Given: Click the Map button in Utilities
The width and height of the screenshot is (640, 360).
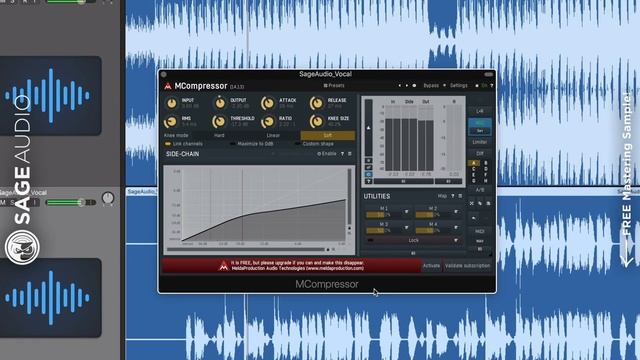Looking at the screenshot, I should pyautogui.click(x=442, y=196).
